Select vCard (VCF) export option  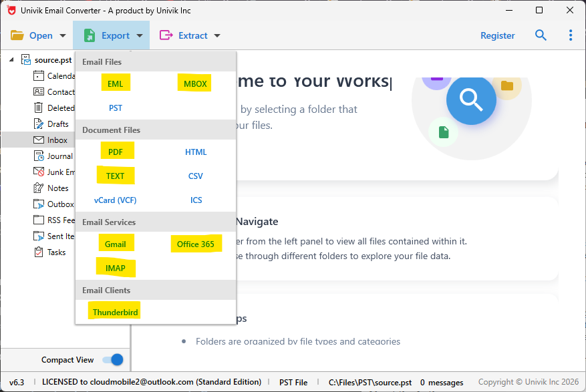[x=115, y=200]
